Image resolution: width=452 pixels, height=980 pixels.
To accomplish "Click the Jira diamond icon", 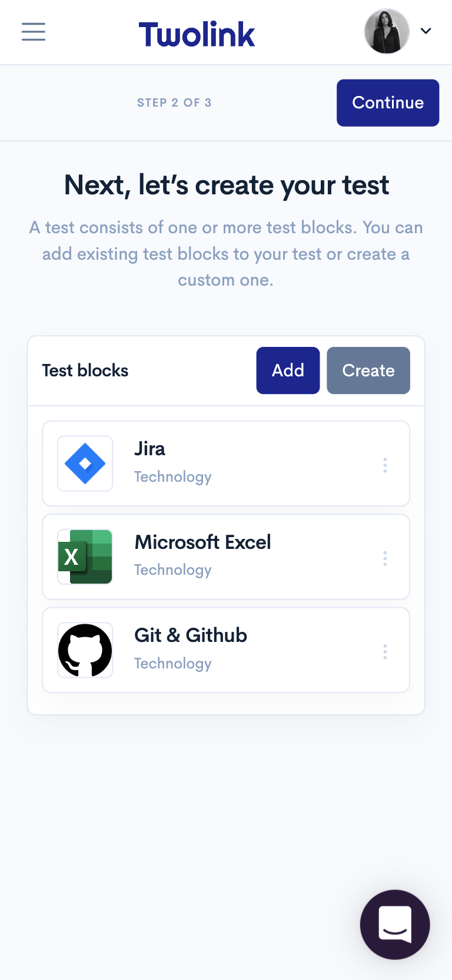I will [x=85, y=463].
